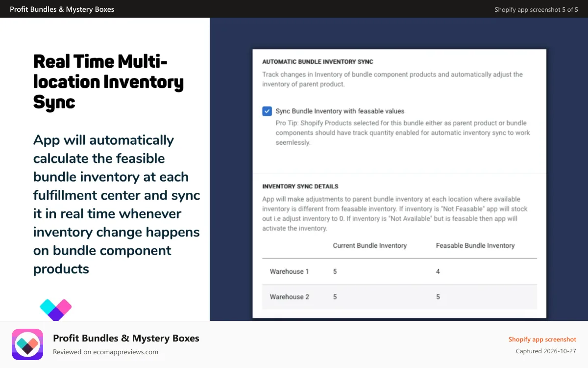588x368 pixels.
Task: Click the app will make adjustments paragraph
Action: (395, 213)
